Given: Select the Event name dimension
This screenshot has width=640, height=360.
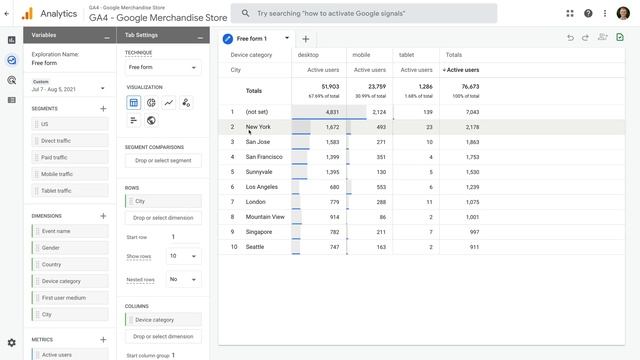Looking at the screenshot, I should 70,231.
